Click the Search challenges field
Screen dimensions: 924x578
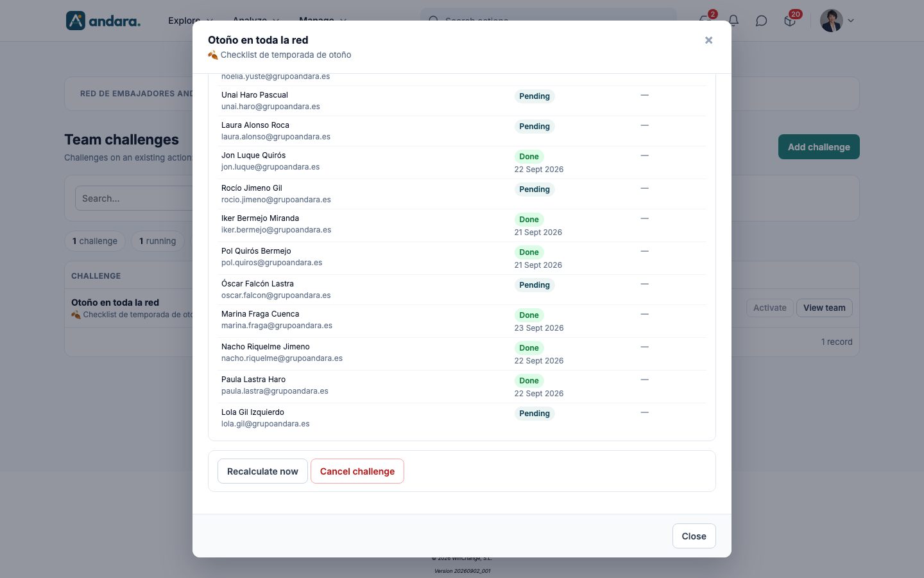tap(134, 198)
